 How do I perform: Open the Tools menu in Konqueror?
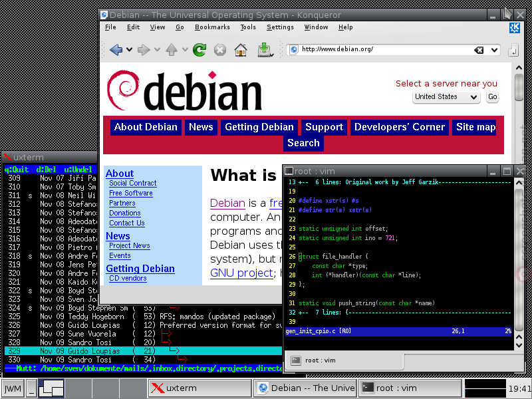(x=248, y=27)
